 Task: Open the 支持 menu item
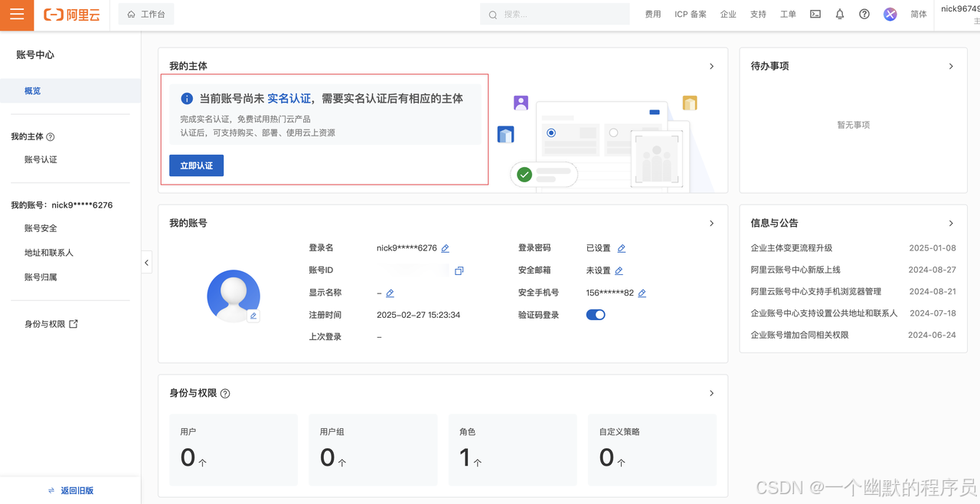tap(758, 15)
